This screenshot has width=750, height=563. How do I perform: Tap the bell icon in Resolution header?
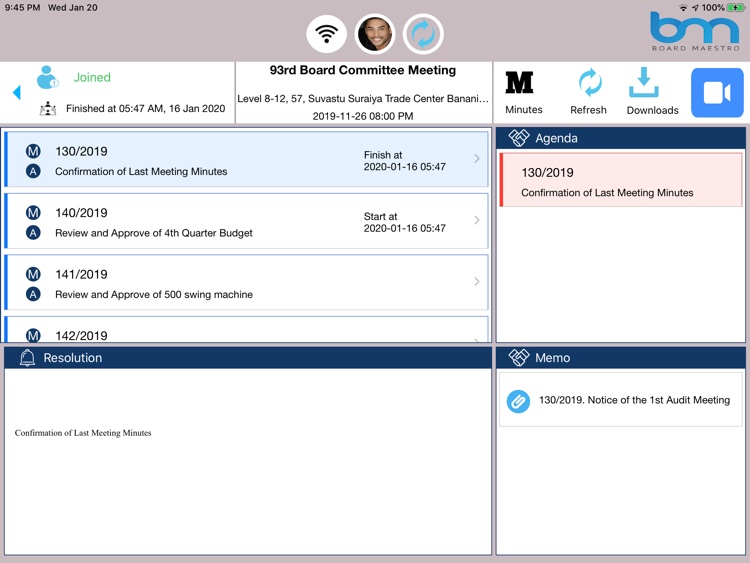(x=27, y=357)
